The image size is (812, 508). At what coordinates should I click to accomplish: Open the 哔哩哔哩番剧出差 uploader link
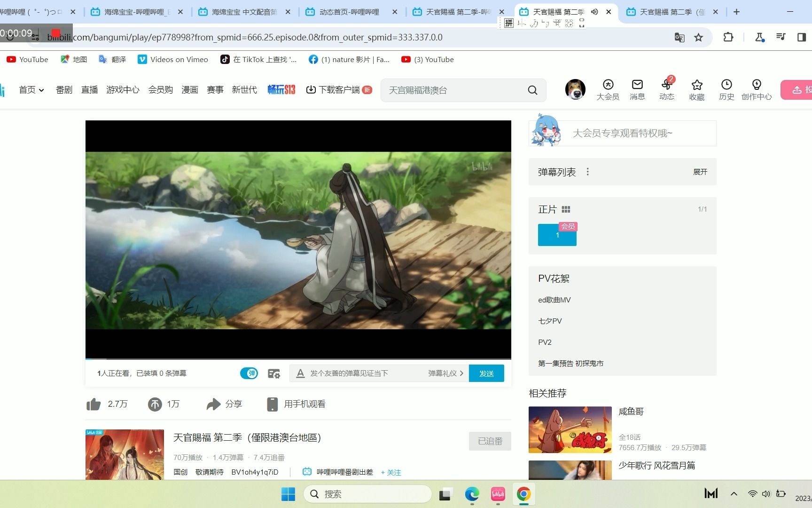[344, 472]
